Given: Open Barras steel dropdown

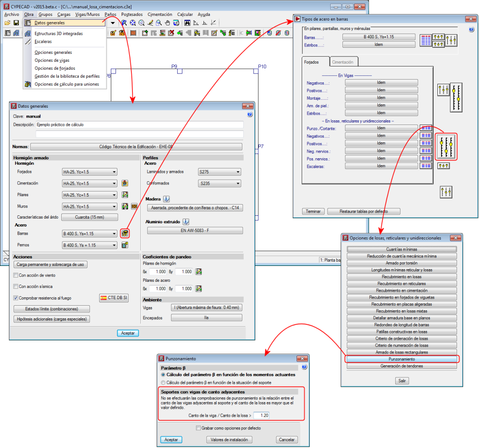Looking at the screenshot, I should click(89, 234).
